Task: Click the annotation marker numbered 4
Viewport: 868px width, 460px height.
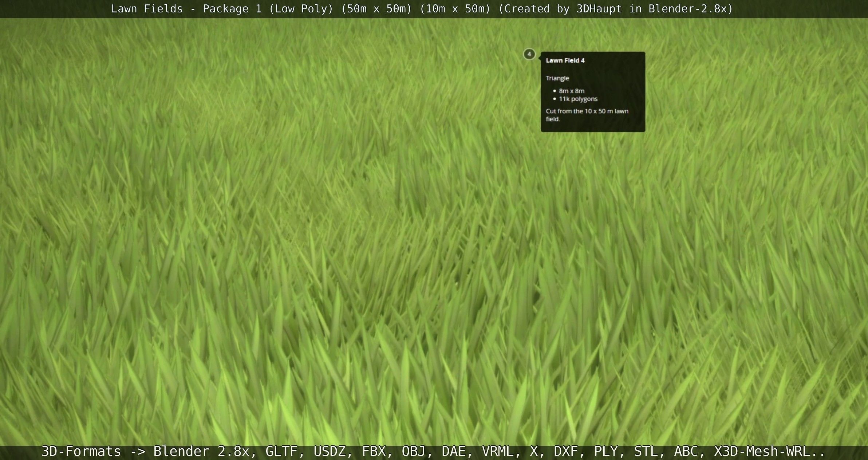Action: [x=529, y=54]
